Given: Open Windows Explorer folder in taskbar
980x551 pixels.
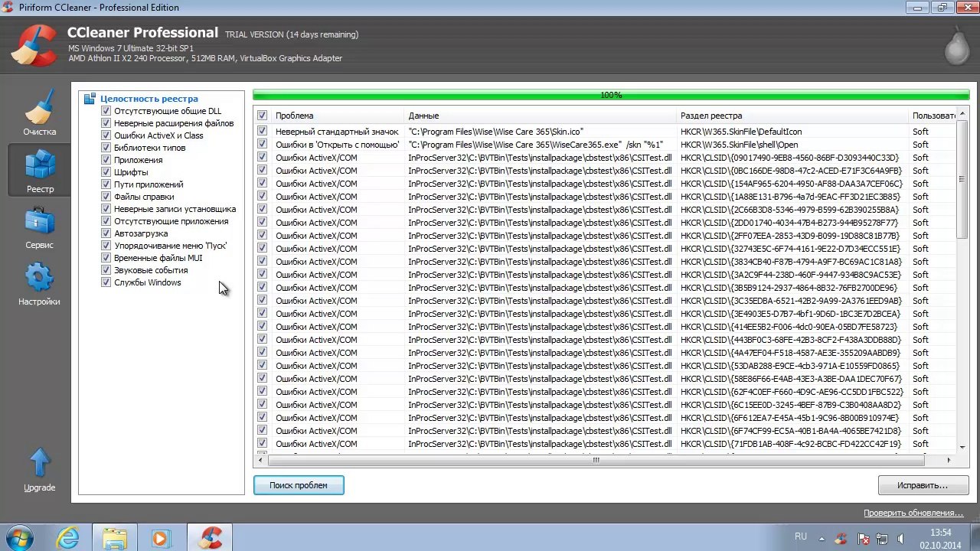Looking at the screenshot, I should [x=115, y=538].
